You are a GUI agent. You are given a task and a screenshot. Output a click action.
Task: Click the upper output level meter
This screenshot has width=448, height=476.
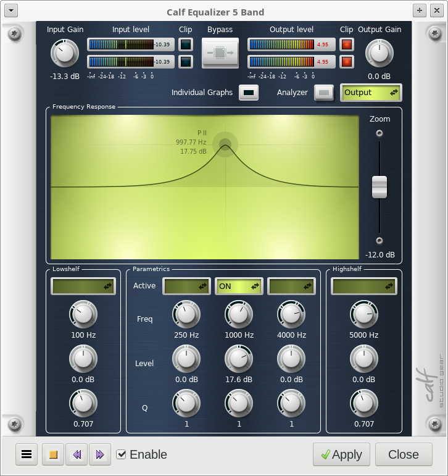click(x=291, y=44)
